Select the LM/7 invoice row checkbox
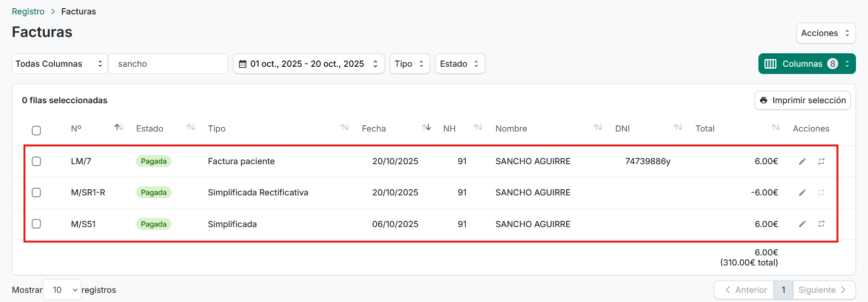868x302 pixels. click(37, 161)
